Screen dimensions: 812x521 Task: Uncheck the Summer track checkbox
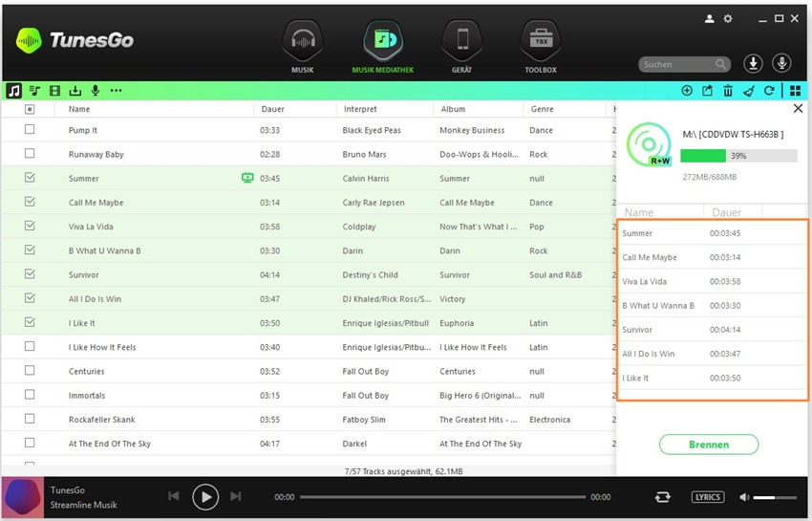[x=30, y=177]
